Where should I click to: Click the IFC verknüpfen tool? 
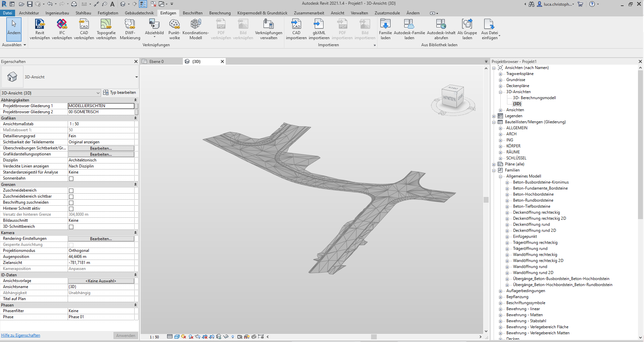[62, 29]
